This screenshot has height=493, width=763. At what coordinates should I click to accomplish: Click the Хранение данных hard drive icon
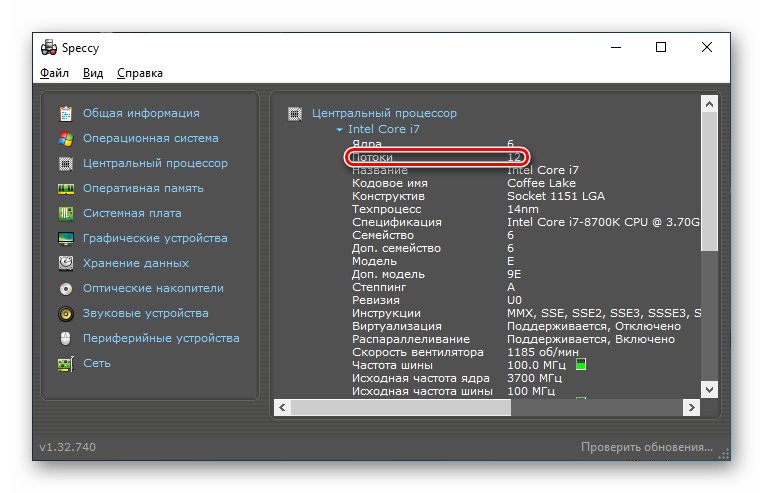(66, 263)
